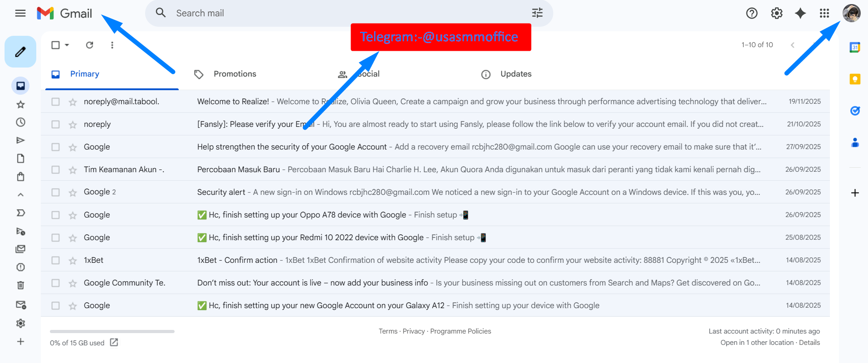Switch to the Primary tab
This screenshot has width=868, height=363.
112,74
